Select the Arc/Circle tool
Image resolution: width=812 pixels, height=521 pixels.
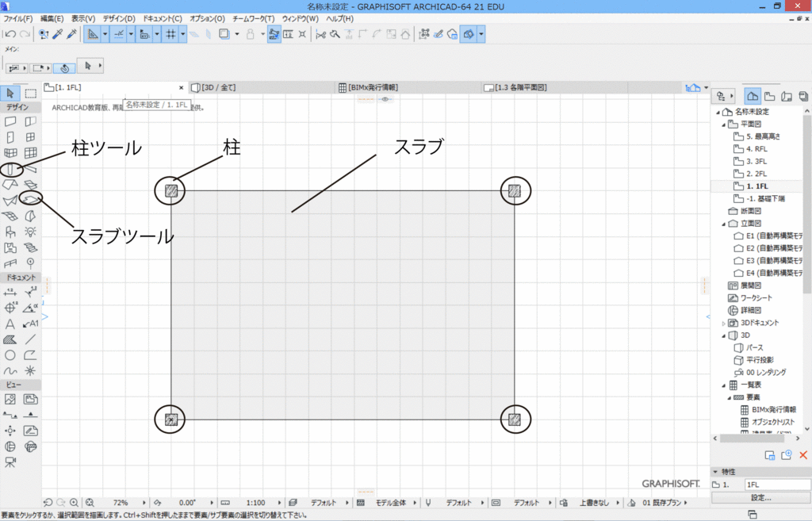(10, 355)
